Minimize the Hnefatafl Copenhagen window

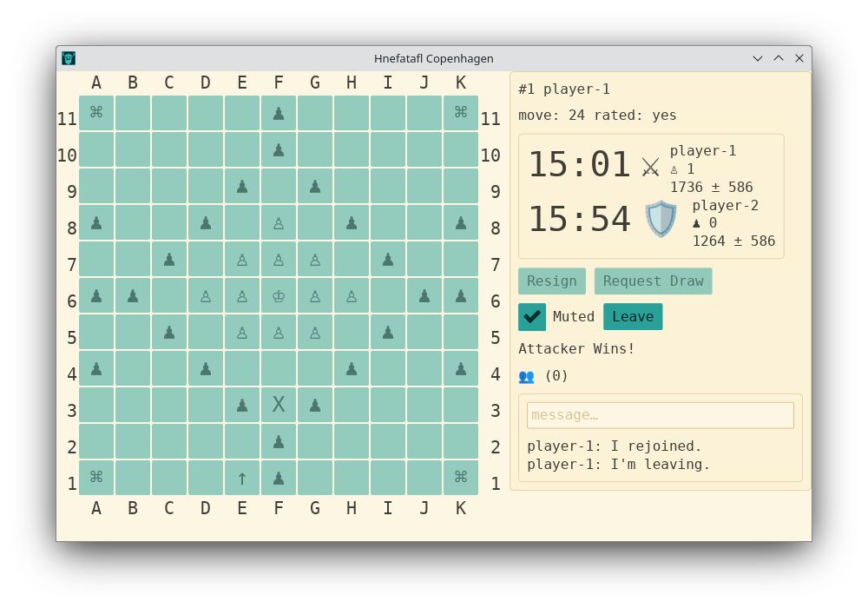(x=758, y=58)
